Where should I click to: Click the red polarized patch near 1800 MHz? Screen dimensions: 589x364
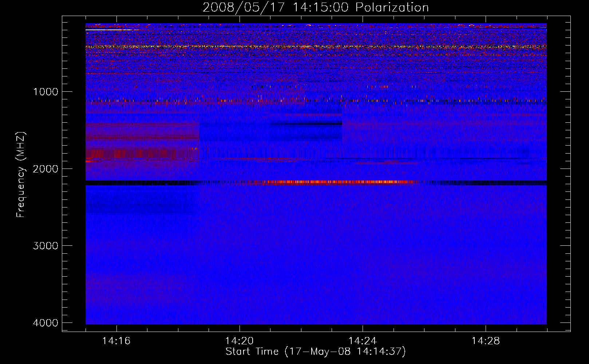pyautogui.click(x=142, y=154)
